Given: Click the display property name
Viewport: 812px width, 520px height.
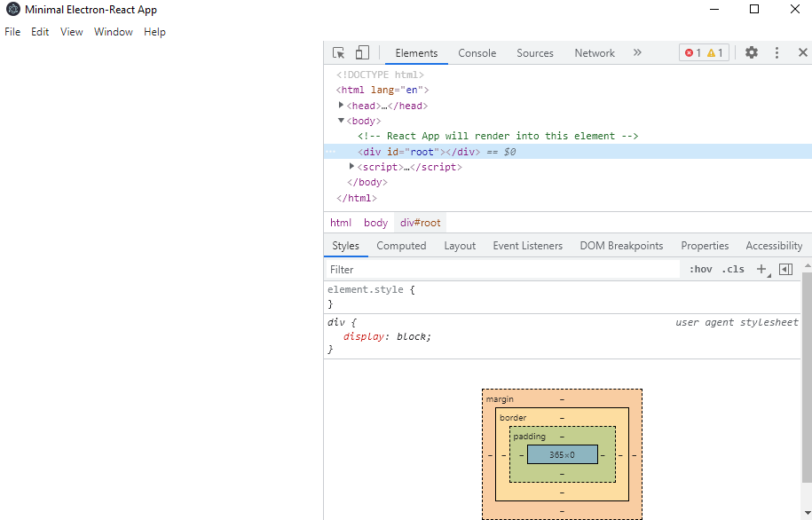Looking at the screenshot, I should coord(364,336).
